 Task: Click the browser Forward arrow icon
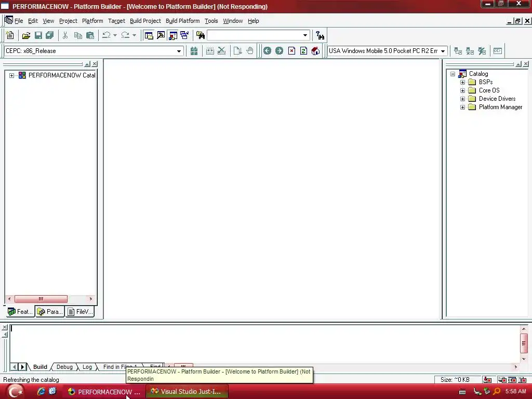tap(279, 51)
